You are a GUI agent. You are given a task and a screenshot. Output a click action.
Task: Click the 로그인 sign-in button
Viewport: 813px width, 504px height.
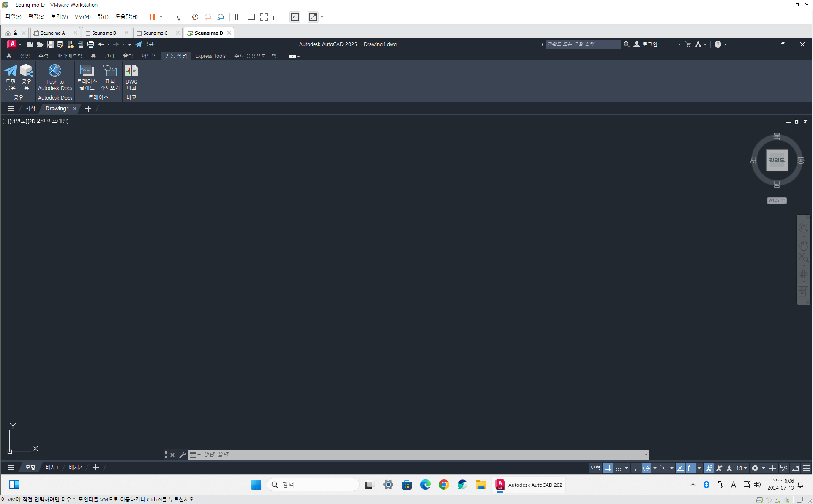649,44
